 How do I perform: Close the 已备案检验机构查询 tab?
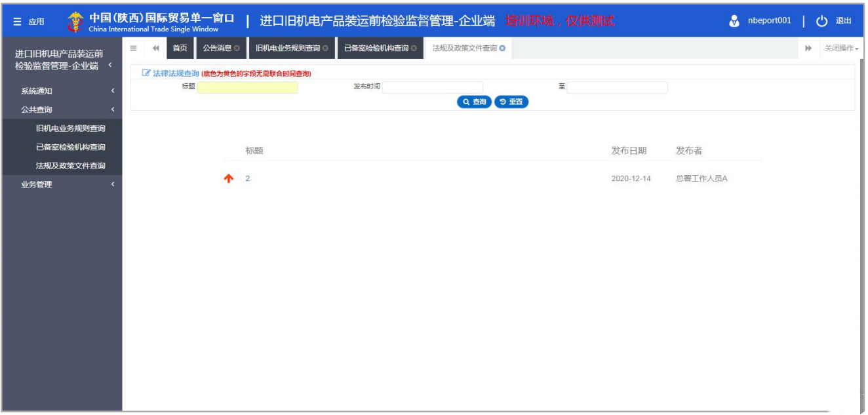coord(414,49)
